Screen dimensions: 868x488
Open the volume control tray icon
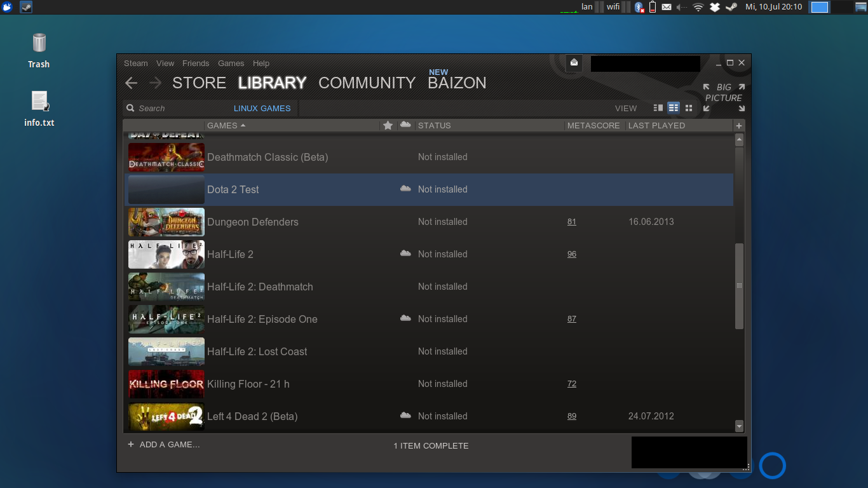tap(682, 7)
